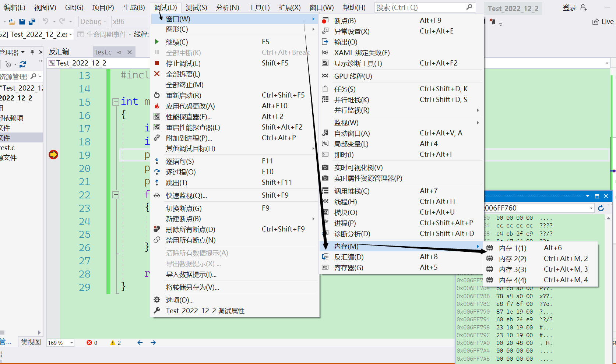Click the errors count indicator
Viewport: 616px width, 364px height.
[x=92, y=343]
